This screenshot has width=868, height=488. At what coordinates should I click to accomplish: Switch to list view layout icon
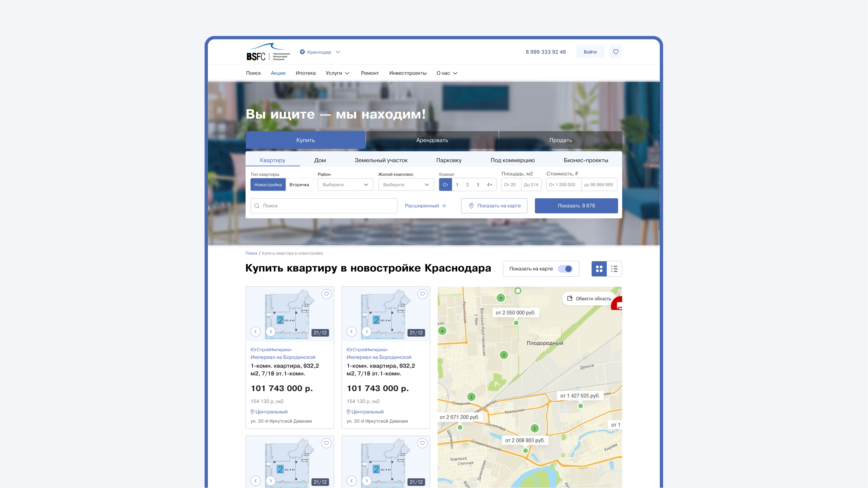pos(614,269)
